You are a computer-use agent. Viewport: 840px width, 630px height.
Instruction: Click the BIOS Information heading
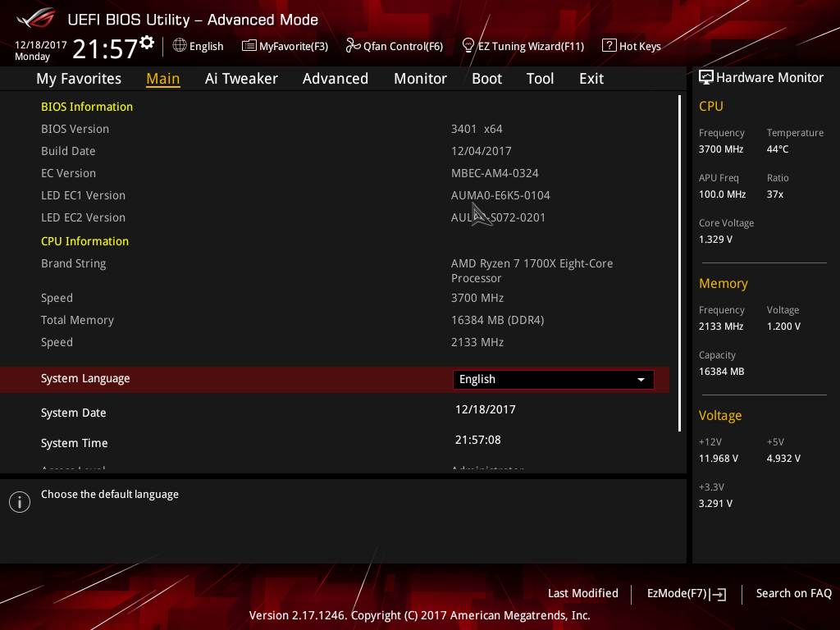click(x=87, y=107)
